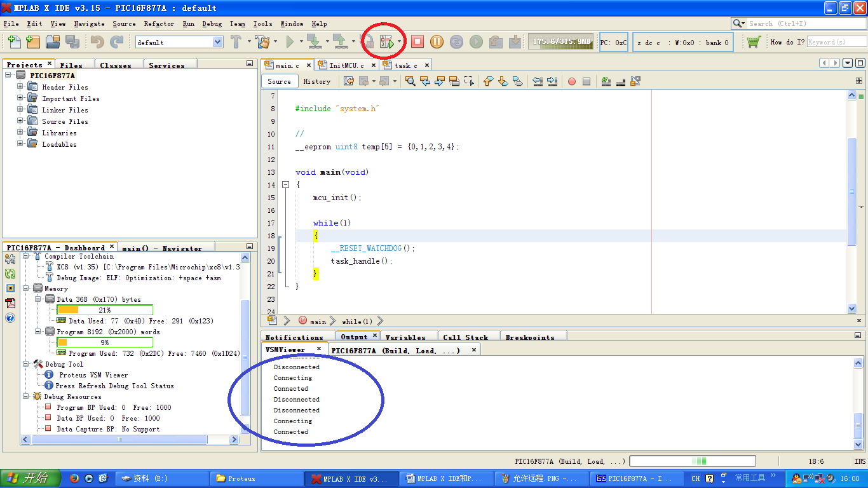868x488 pixels.
Task: Toggle rectangular selection in editor toolbar
Action: coord(469,81)
